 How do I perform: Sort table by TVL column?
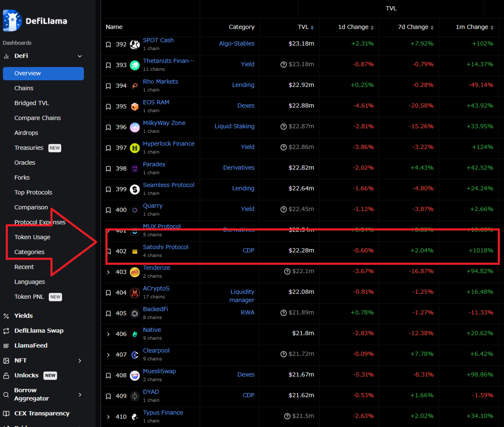(x=306, y=27)
